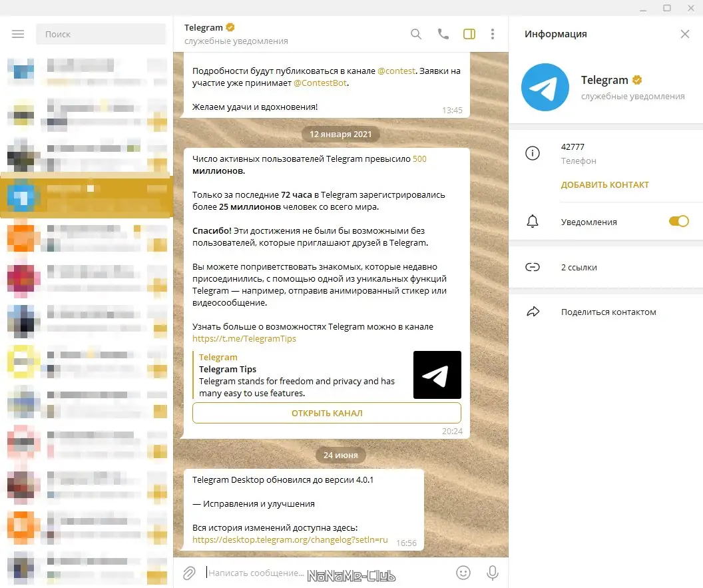Open the emoji smiley picker

click(x=463, y=573)
